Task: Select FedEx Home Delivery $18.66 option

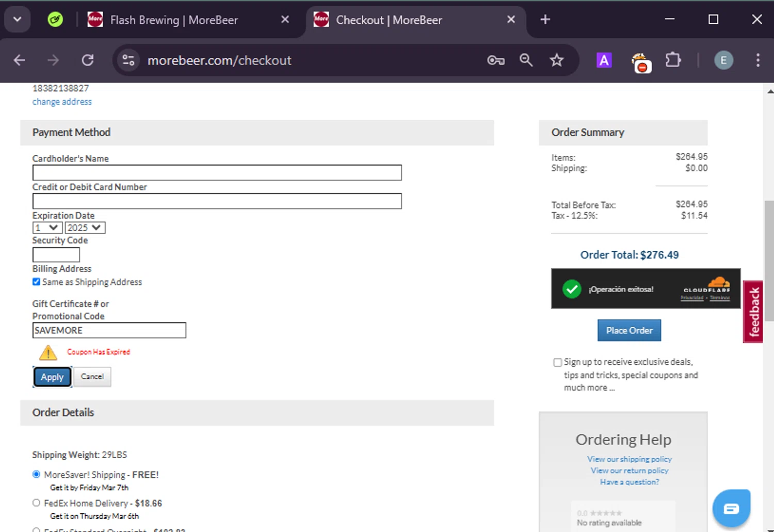Action: click(x=36, y=503)
